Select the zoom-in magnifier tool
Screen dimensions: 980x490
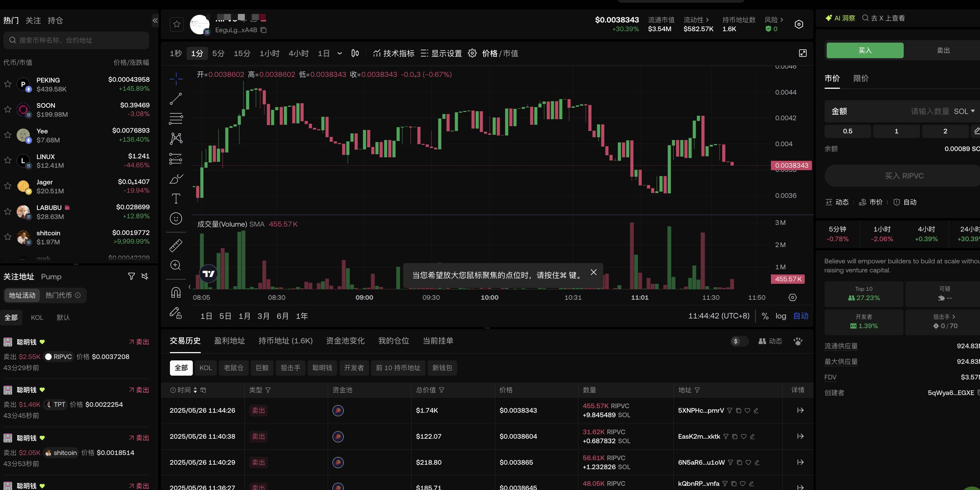(175, 265)
